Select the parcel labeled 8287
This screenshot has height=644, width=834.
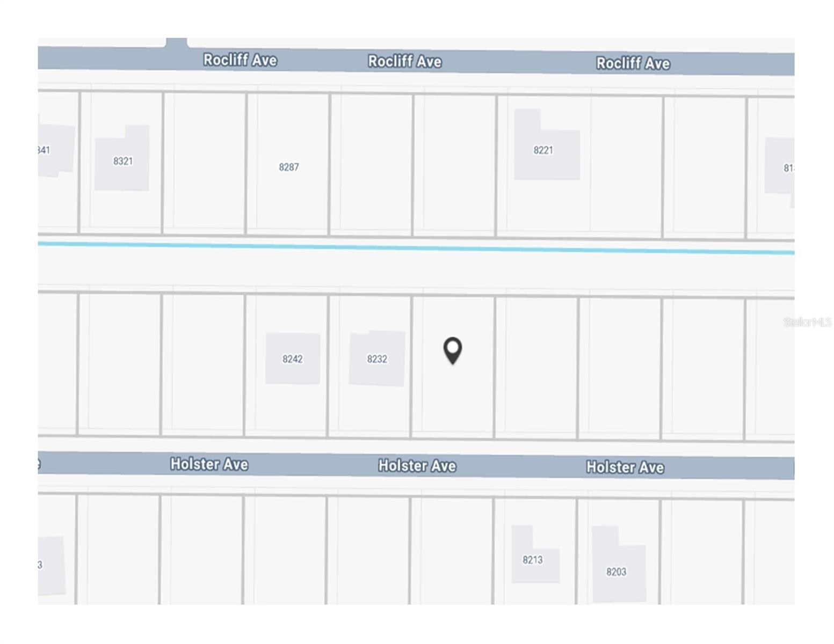point(288,167)
